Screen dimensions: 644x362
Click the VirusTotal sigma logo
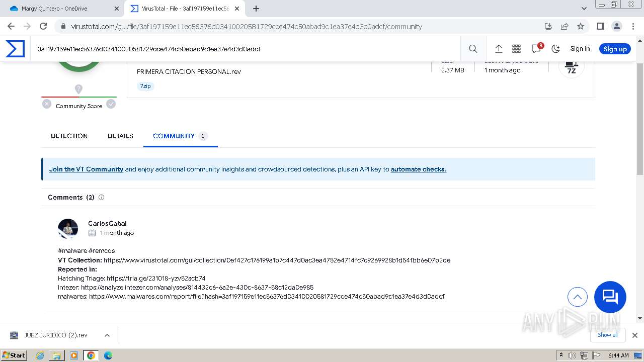pos(15,49)
